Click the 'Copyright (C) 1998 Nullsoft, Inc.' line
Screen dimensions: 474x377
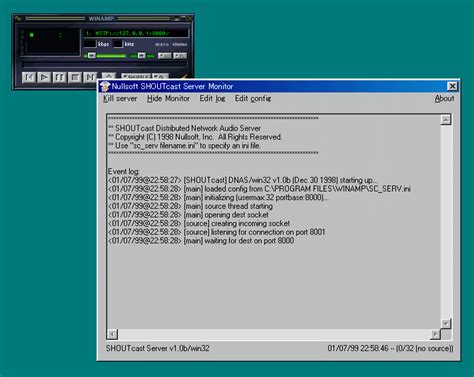(195, 137)
